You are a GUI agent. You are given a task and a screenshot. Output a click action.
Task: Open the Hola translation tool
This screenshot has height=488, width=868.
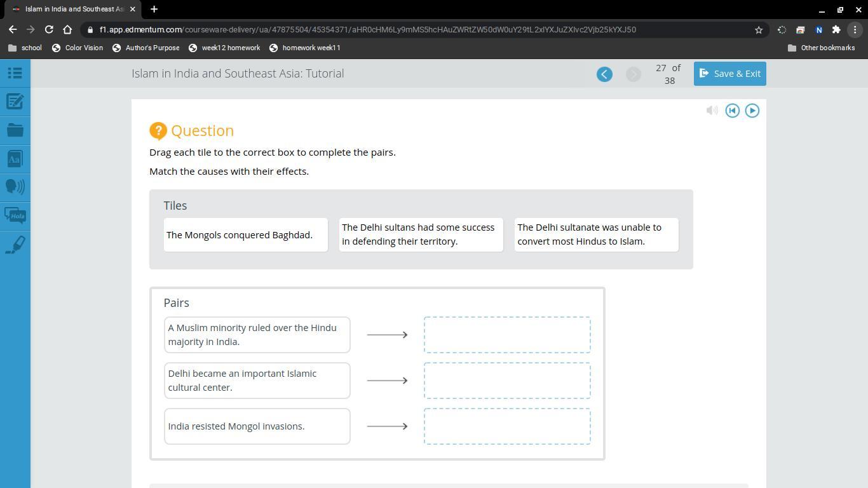pos(15,216)
